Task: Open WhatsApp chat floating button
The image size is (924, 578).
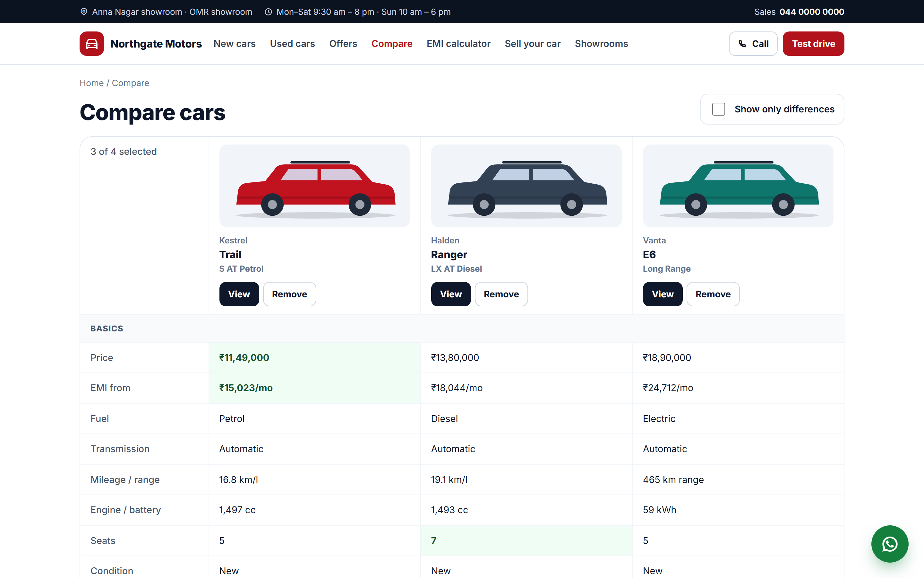Action: 890,544
